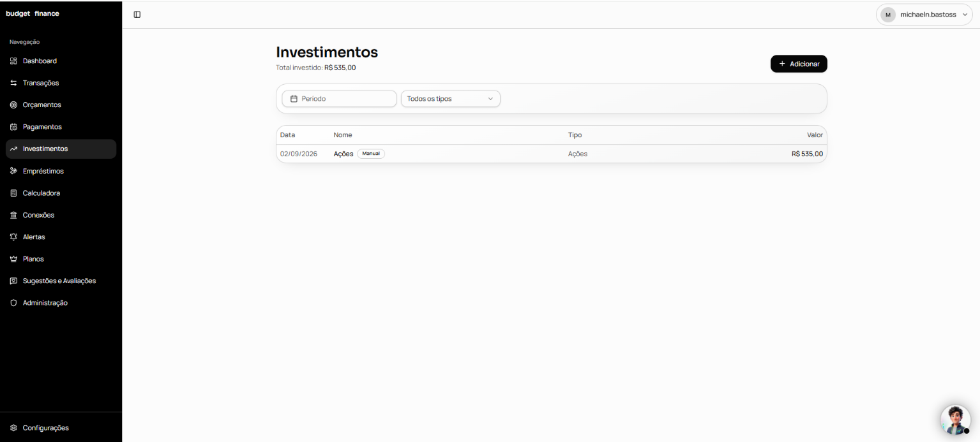
Task: Click the Alertas bell icon
Action: [13, 237]
